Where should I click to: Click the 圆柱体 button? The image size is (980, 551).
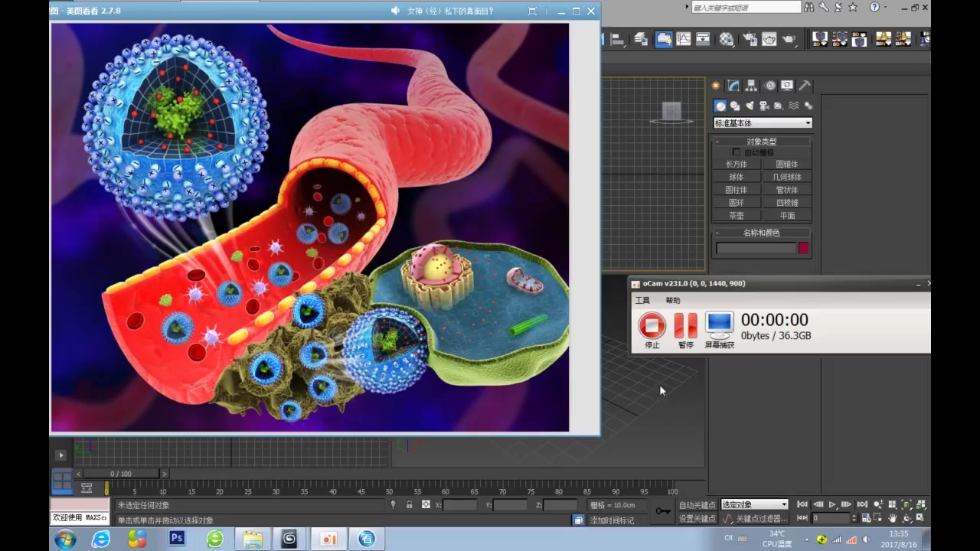click(x=737, y=190)
